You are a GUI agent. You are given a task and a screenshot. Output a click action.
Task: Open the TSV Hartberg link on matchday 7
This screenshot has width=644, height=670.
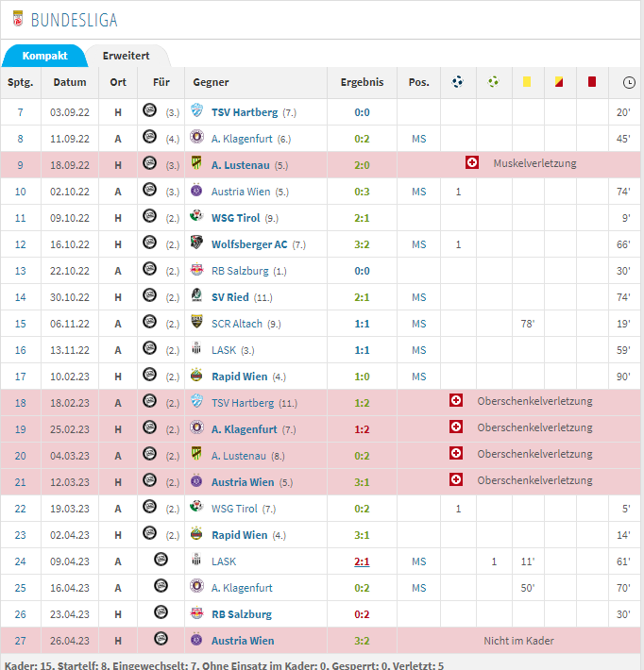(245, 112)
